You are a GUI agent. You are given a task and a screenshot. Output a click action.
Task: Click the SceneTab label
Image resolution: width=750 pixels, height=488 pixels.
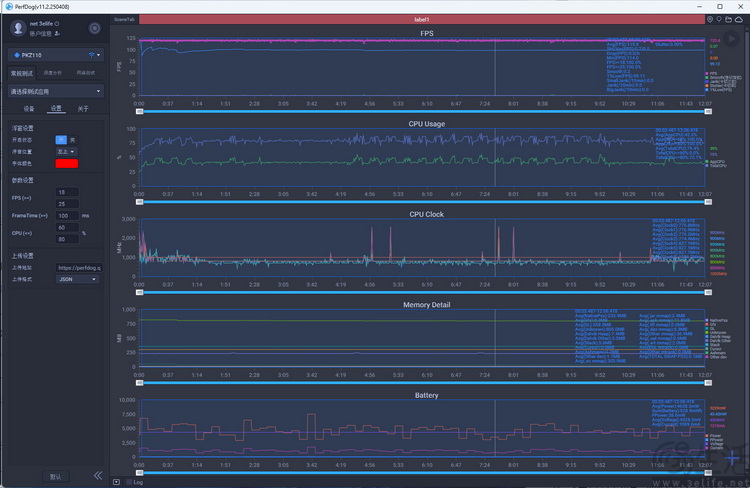click(124, 20)
